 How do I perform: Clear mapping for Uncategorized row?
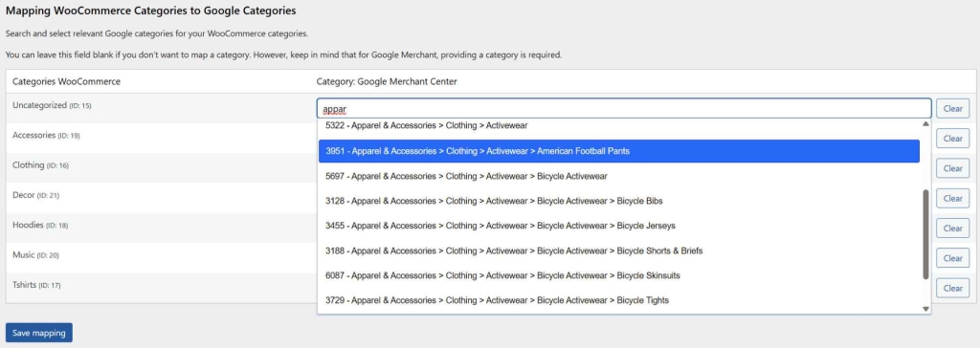click(952, 108)
